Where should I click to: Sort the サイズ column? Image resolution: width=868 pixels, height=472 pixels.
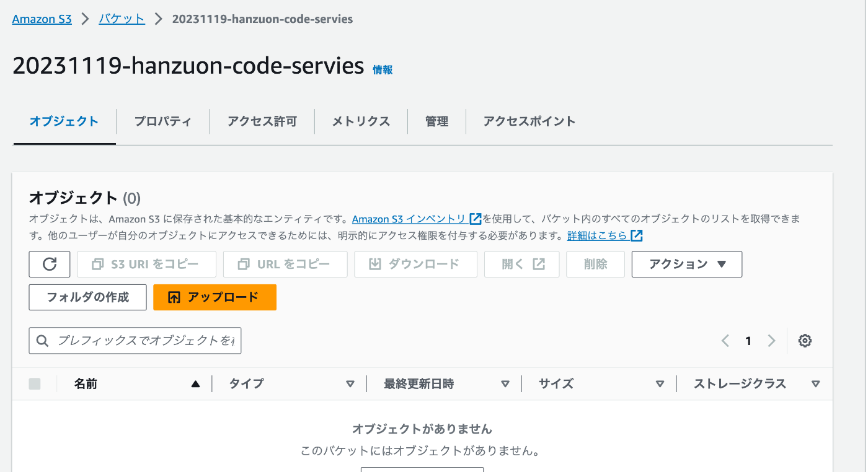(x=660, y=384)
